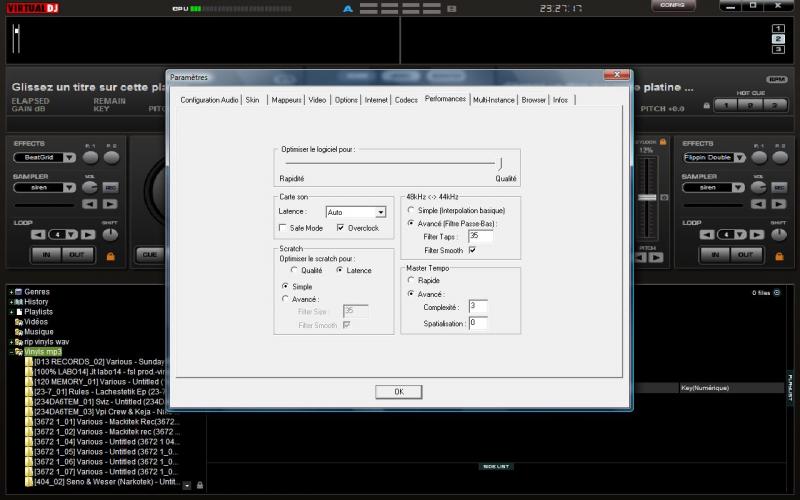Choose Avancé scratch mode

[x=285, y=299]
